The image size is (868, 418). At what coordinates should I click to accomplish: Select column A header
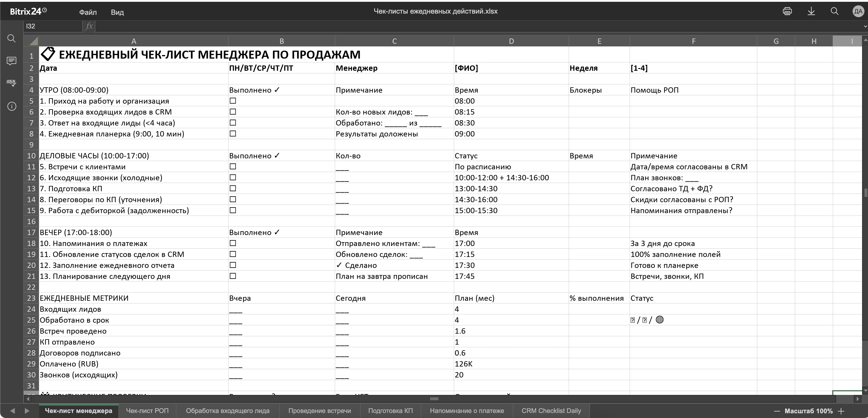[134, 41]
